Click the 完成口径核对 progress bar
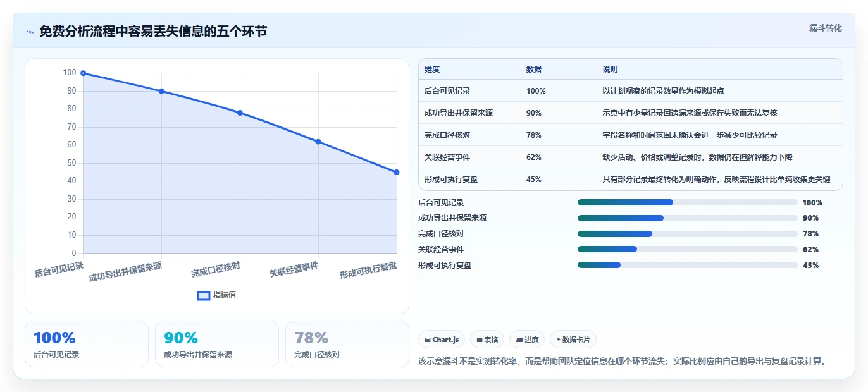Screen dimensions: 868x392 click(688, 234)
